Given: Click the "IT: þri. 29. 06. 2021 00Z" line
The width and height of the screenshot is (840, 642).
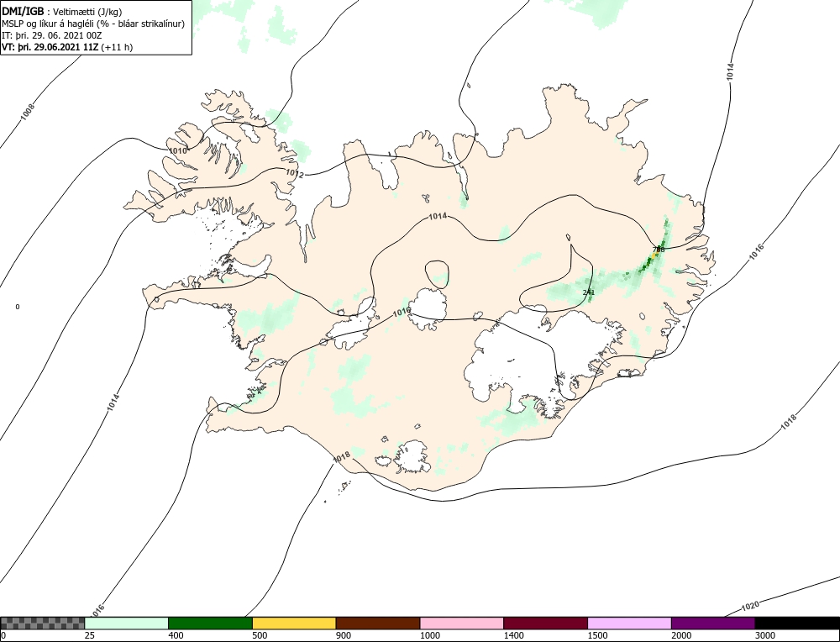Looking at the screenshot, I should pyautogui.click(x=52, y=35).
